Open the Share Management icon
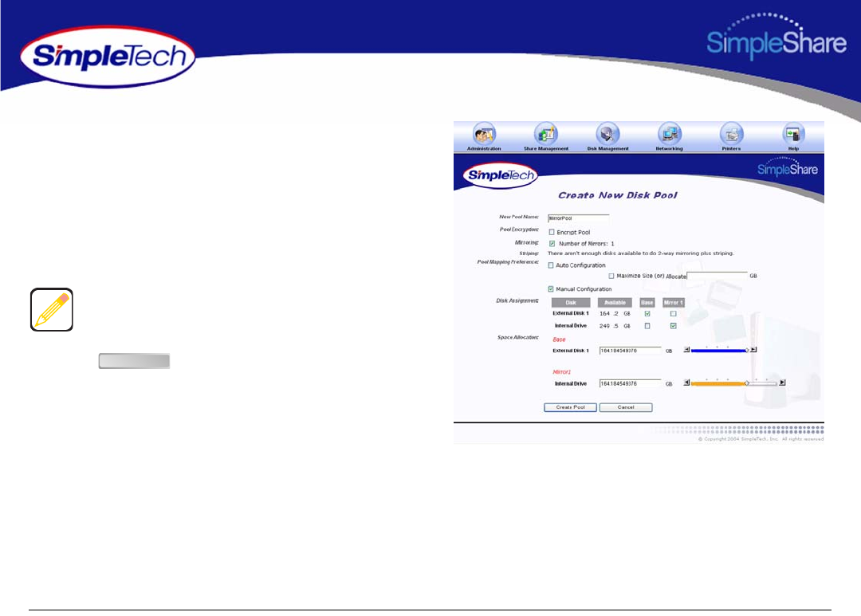861x616 pixels. coord(546,135)
